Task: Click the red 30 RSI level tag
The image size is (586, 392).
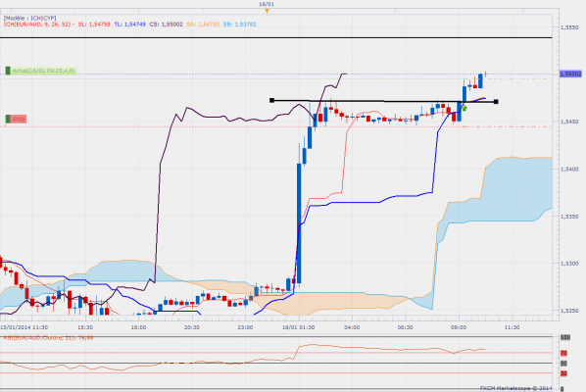Action: click(563, 373)
